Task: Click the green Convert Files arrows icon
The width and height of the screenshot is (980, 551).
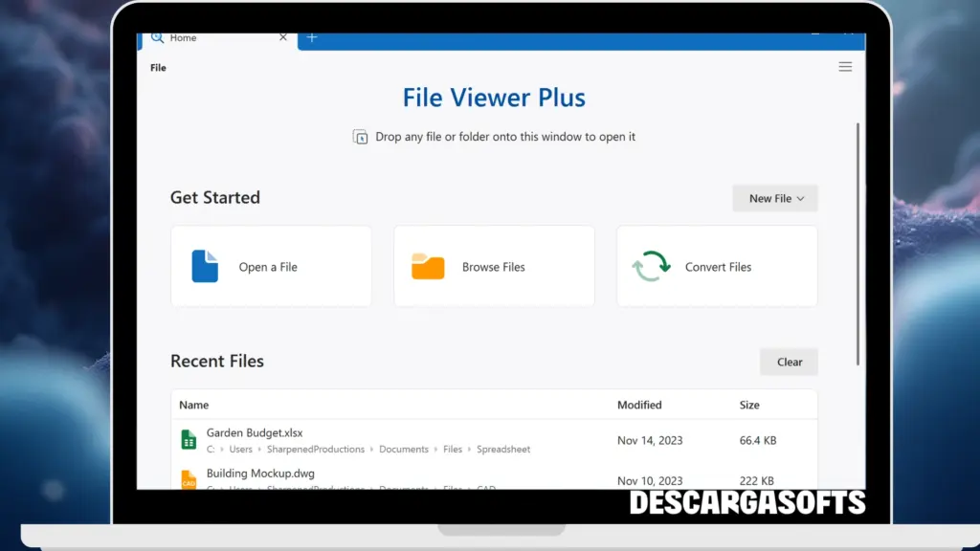Action: 650,266
